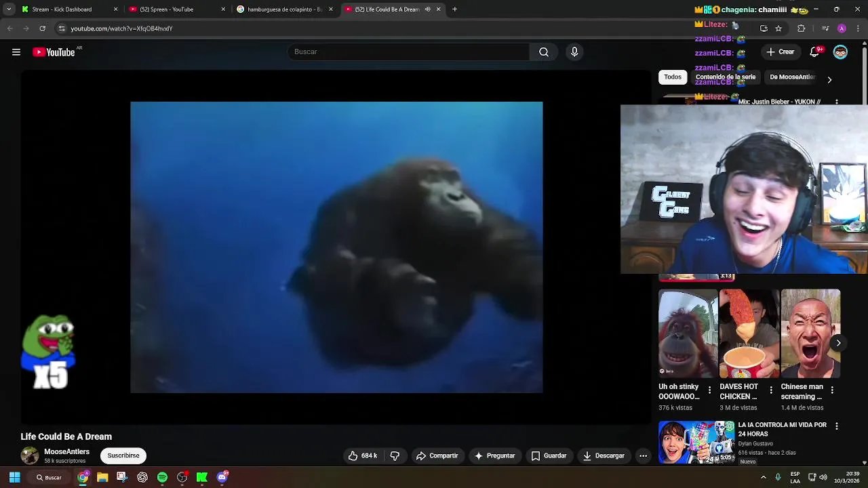Click the Crear create button
868x488 pixels.
point(780,52)
